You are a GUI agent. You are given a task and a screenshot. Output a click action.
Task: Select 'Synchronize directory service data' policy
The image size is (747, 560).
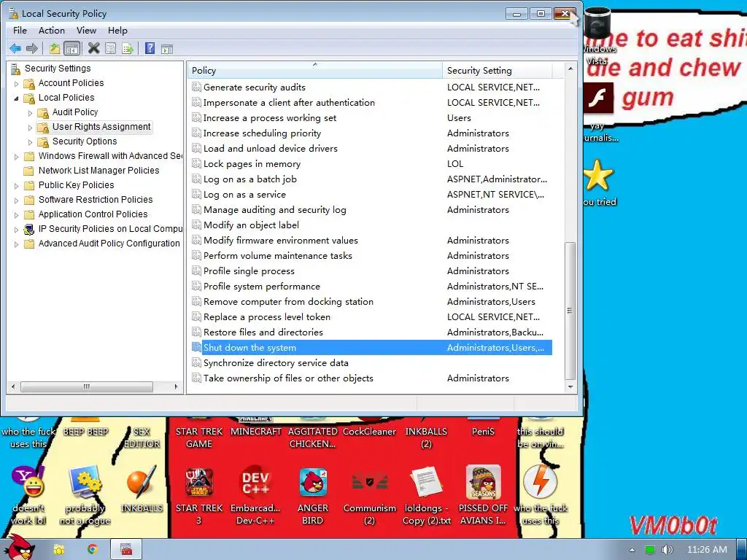point(276,363)
